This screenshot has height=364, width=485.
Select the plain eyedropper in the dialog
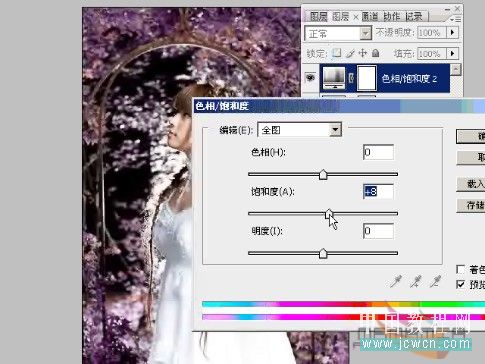click(x=396, y=282)
